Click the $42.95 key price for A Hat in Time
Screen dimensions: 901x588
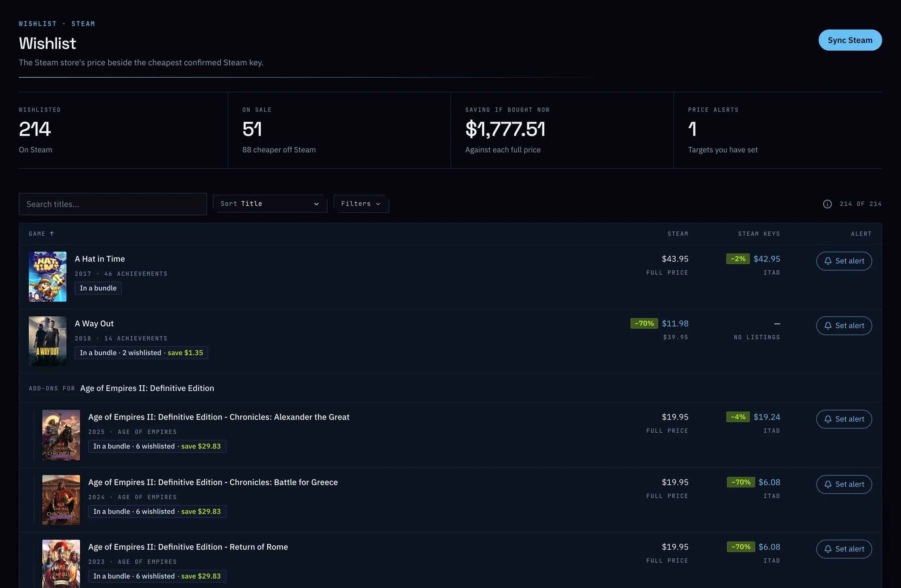767,259
